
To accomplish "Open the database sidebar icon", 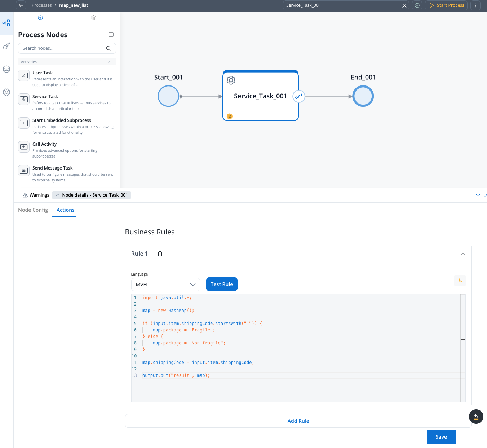I will (x=6, y=69).
